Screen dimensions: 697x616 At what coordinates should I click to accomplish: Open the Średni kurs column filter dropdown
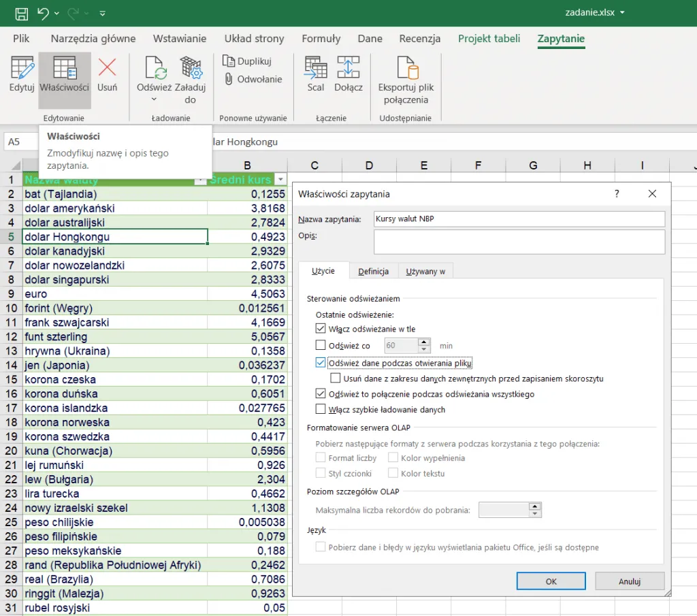tap(280, 180)
